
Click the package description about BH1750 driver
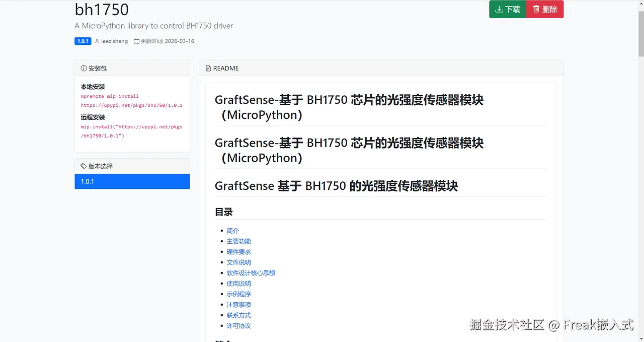(154, 26)
